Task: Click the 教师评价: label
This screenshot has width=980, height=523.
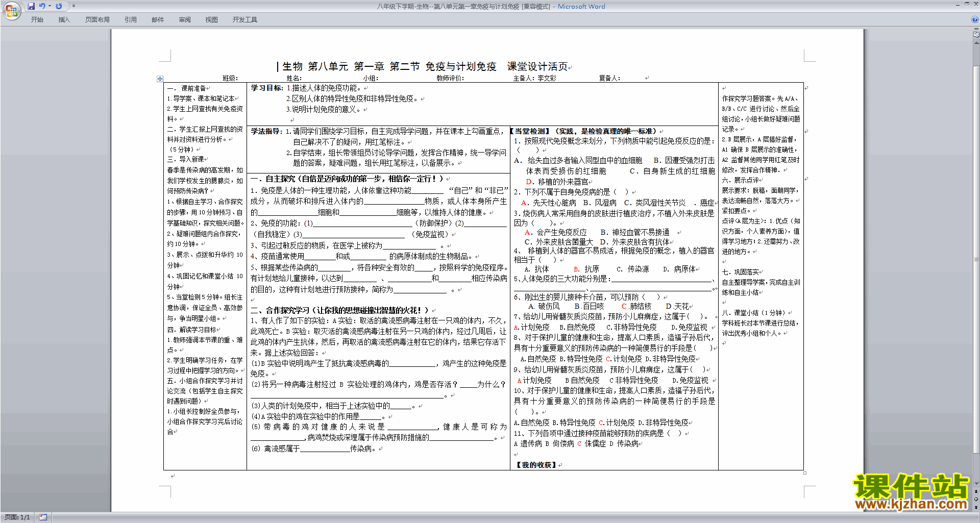Action: [450, 78]
